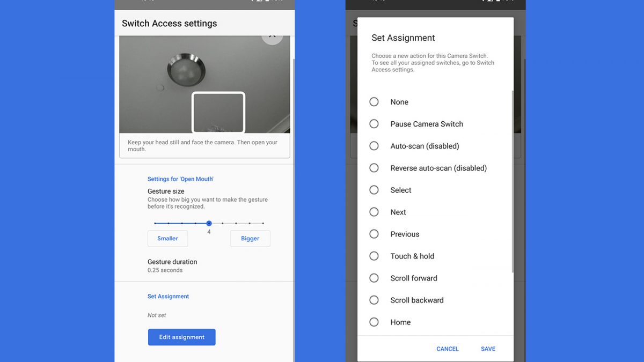Screen dimensions: 644x362
Task: Click the Edit assignment button
Action: [x=181, y=337]
